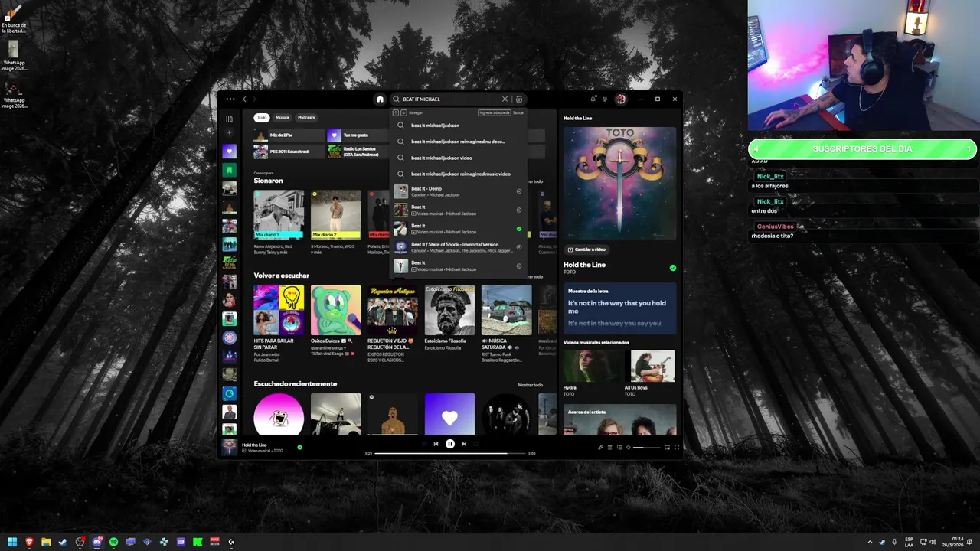Choose suggestion 'beat it michael jackson reimagined nu deco...'
Image resolution: width=980 pixels, height=551 pixels.
coord(459,142)
